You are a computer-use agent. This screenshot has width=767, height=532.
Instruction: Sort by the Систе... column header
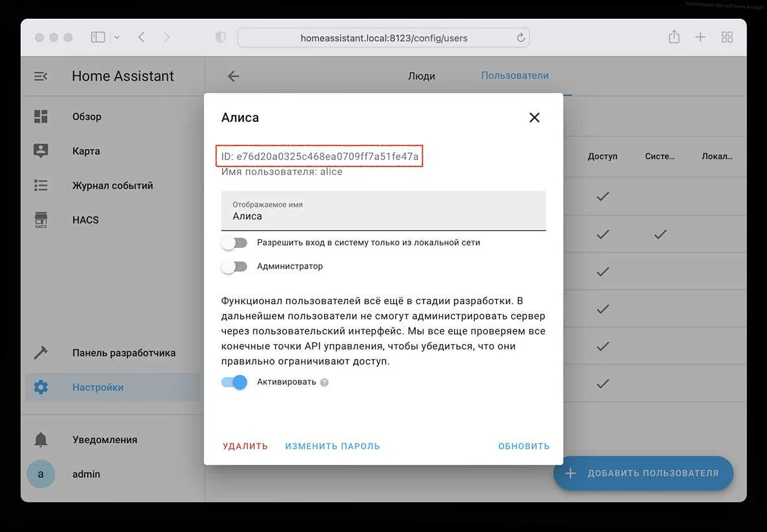click(x=660, y=156)
